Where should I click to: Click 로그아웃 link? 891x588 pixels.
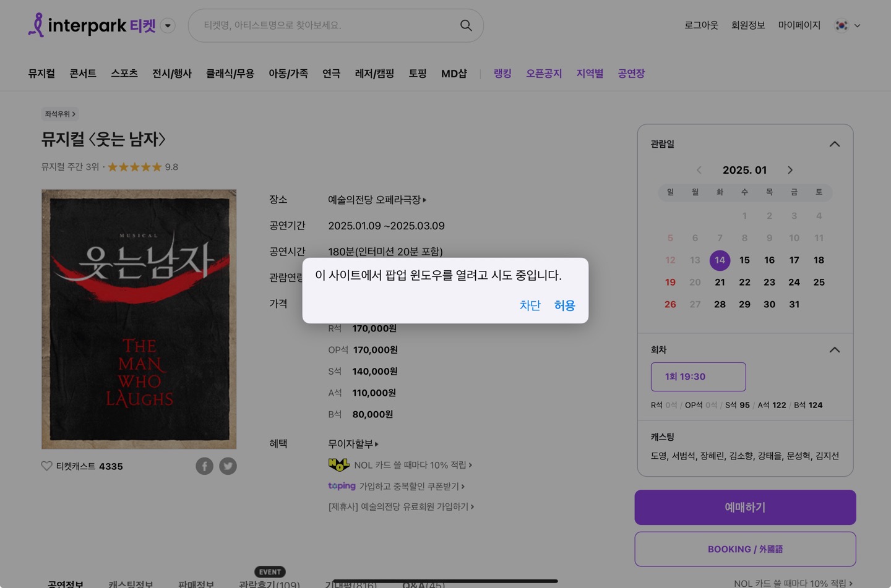tap(701, 25)
